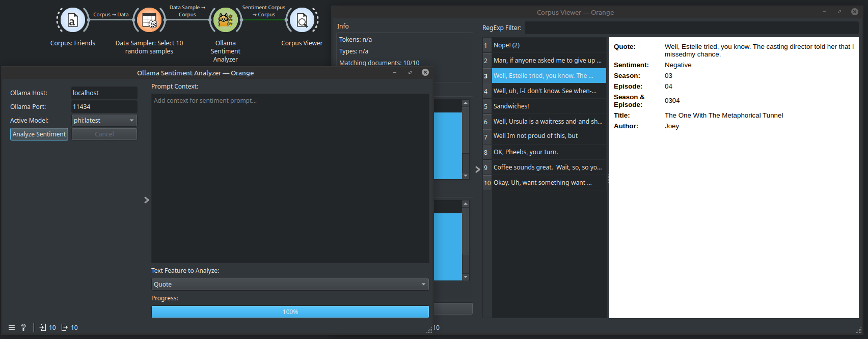Click the lower list scrollbar up arrow
Screen dimensions: 868x339
click(466, 204)
